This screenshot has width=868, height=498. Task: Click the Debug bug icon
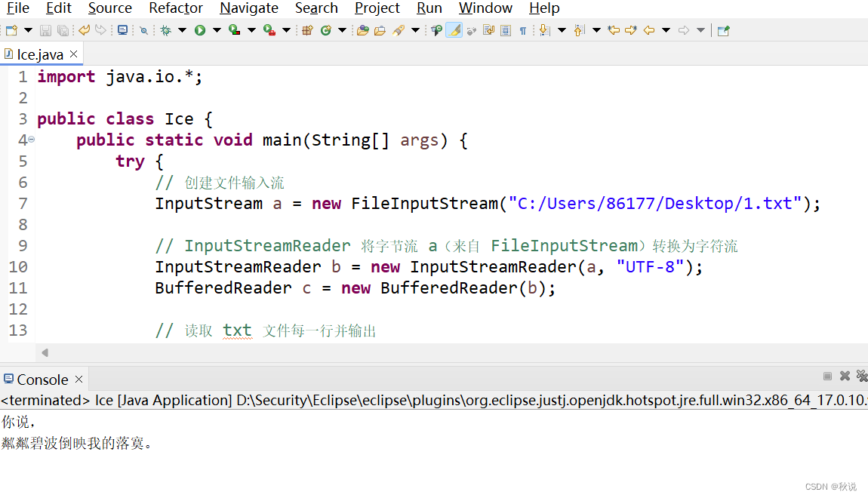[x=165, y=30]
